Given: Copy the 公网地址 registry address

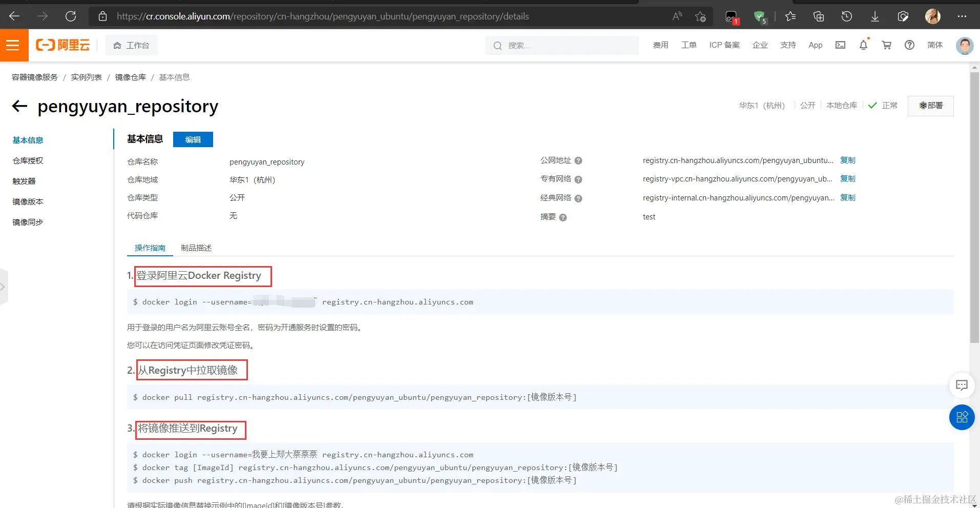Looking at the screenshot, I should pyautogui.click(x=848, y=160).
